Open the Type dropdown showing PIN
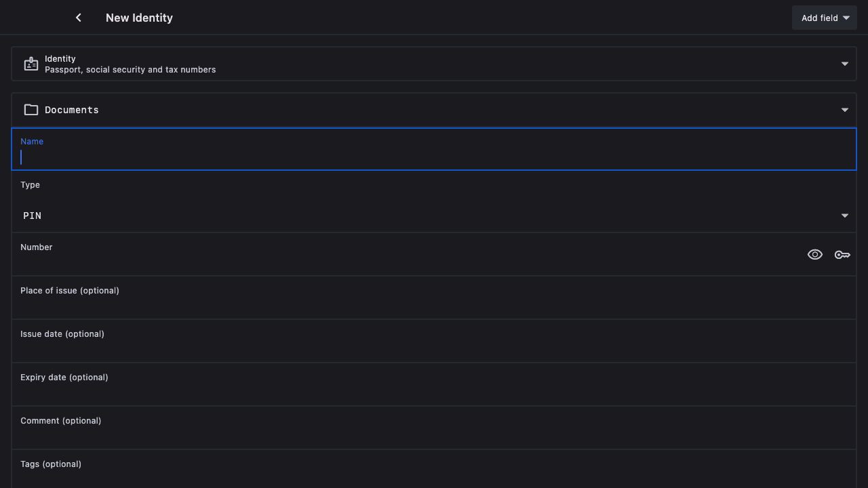 [844, 216]
